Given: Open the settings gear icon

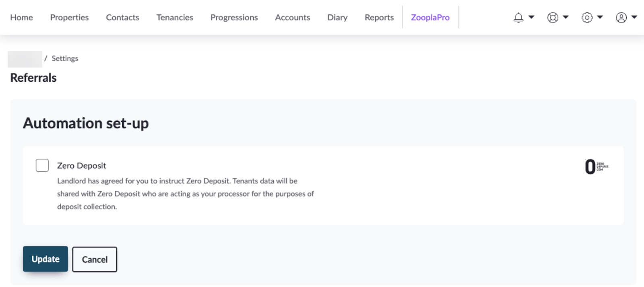Looking at the screenshot, I should click(x=587, y=18).
